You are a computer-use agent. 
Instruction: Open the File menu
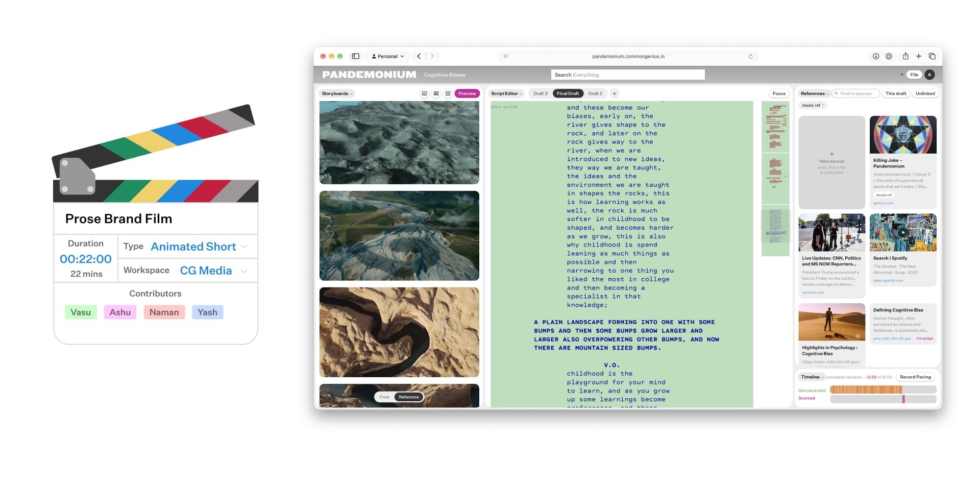(914, 75)
